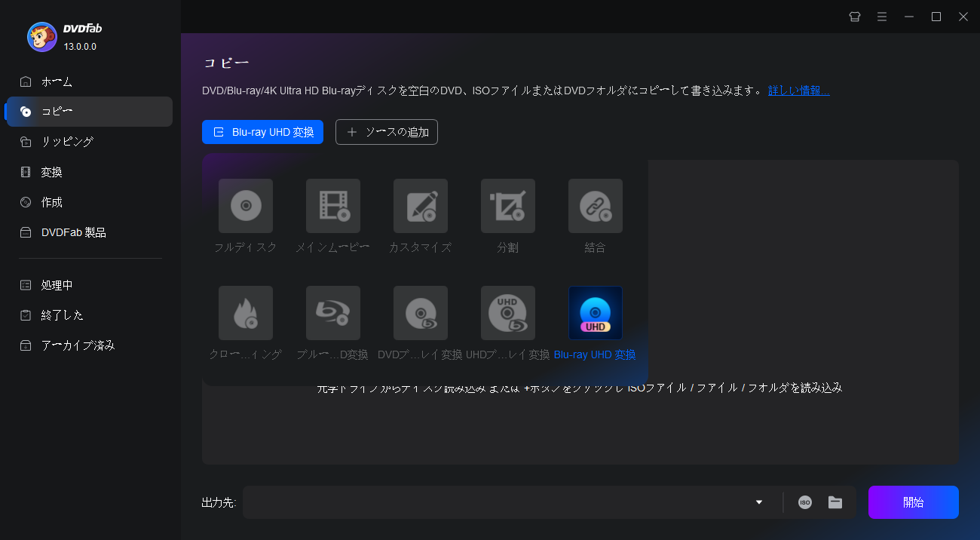Open the output folder browse icon
The width and height of the screenshot is (980, 540).
pyautogui.click(x=835, y=502)
